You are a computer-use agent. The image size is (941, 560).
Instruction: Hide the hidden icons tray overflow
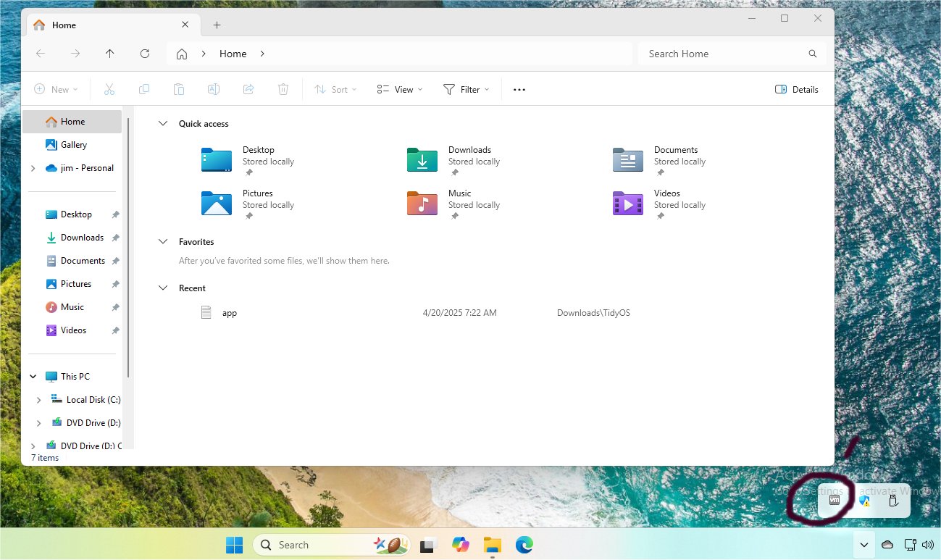pos(863,545)
